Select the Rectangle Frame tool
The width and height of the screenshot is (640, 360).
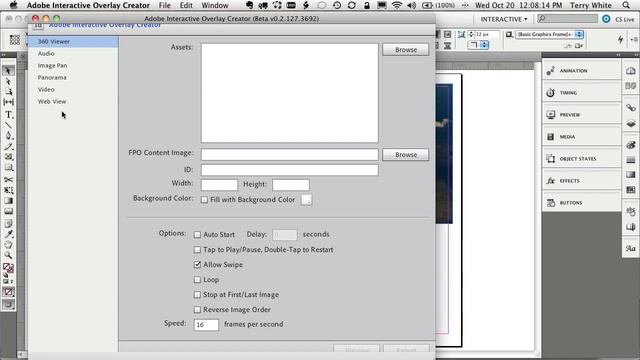tap(8, 157)
